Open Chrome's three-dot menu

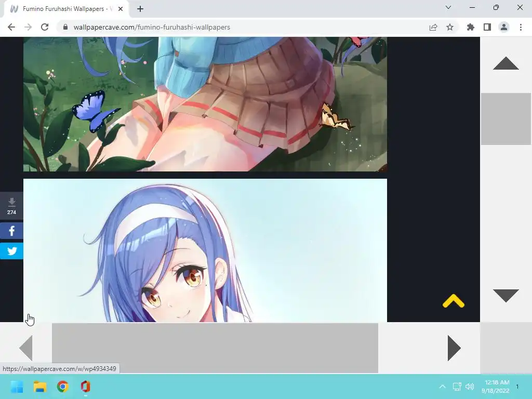[521, 27]
